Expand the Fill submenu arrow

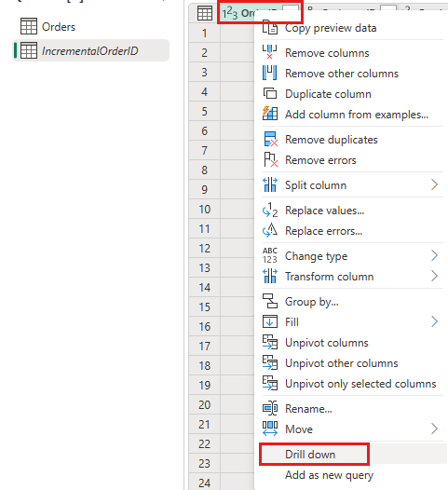pos(435,321)
